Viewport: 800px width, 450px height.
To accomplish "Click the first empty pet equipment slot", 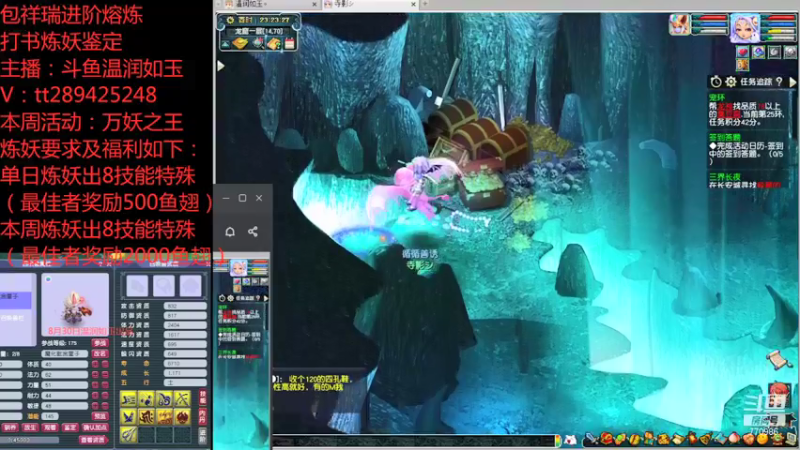I will (x=137, y=286).
